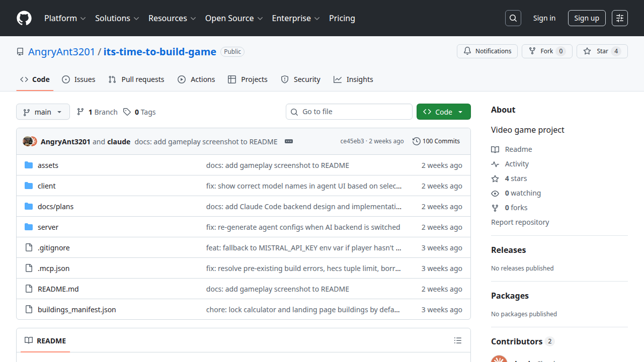
Task: Open the assets folder
Action: click(48, 165)
